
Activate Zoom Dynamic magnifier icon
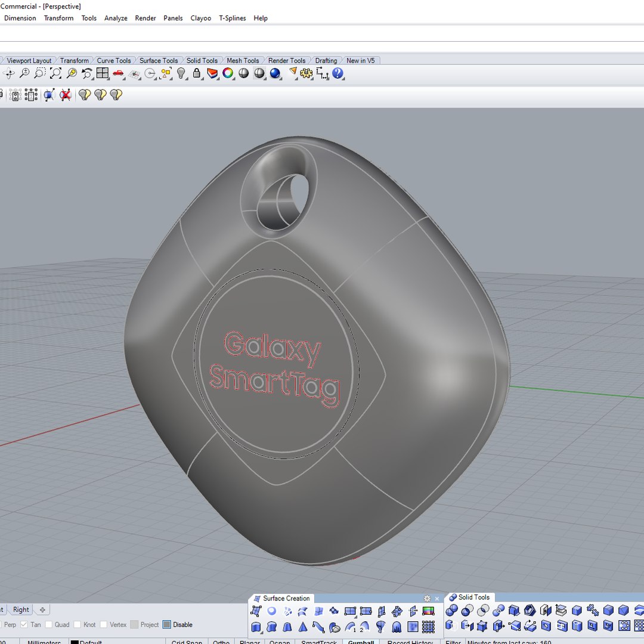[24, 73]
